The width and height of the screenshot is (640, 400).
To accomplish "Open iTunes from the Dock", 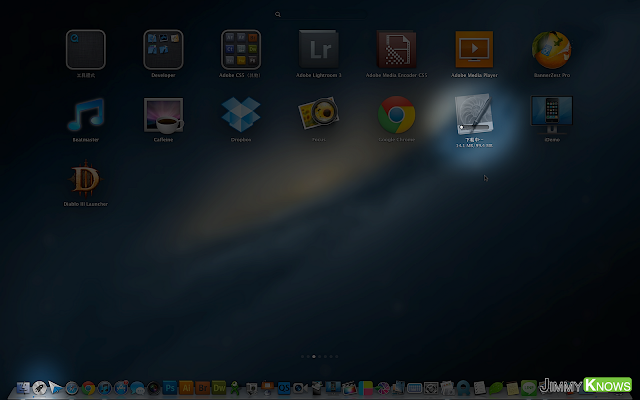I will (104, 387).
